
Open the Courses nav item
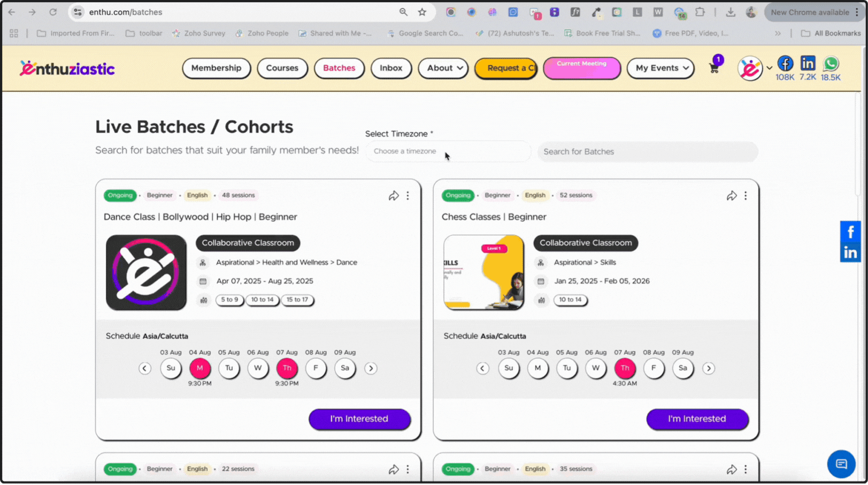[x=282, y=68]
